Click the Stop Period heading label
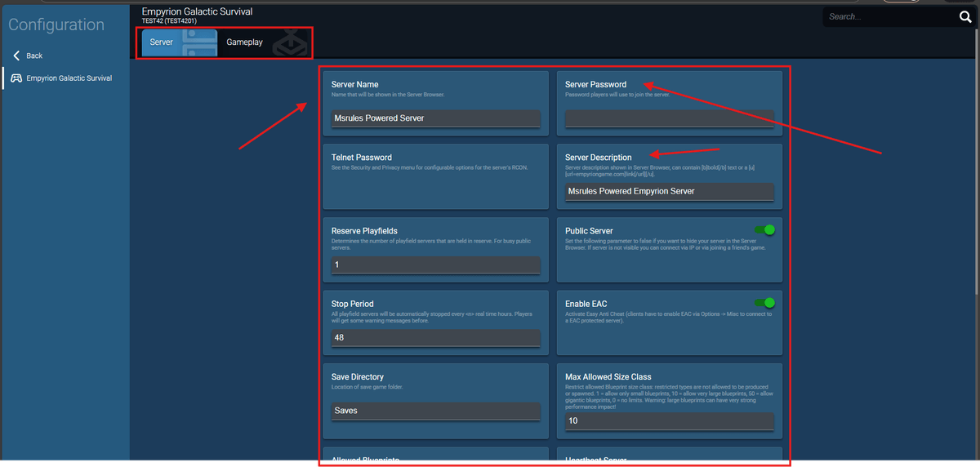The height and width of the screenshot is (467, 980). [x=352, y=304]
